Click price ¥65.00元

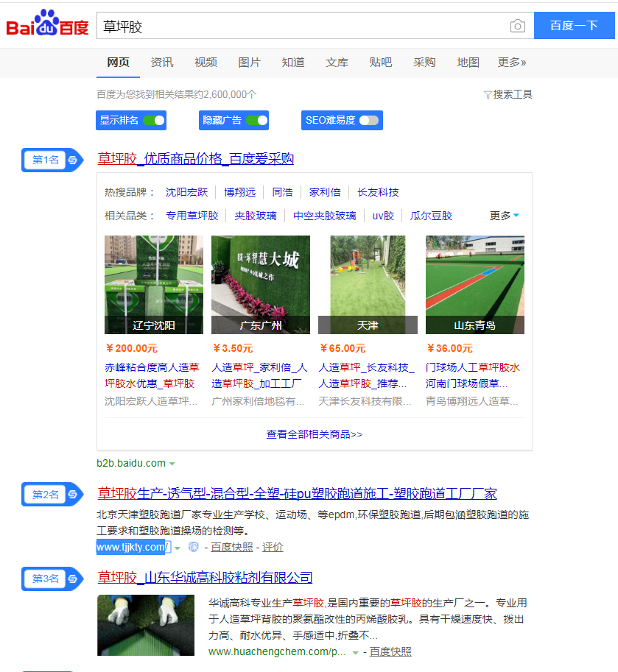(343, 348)
